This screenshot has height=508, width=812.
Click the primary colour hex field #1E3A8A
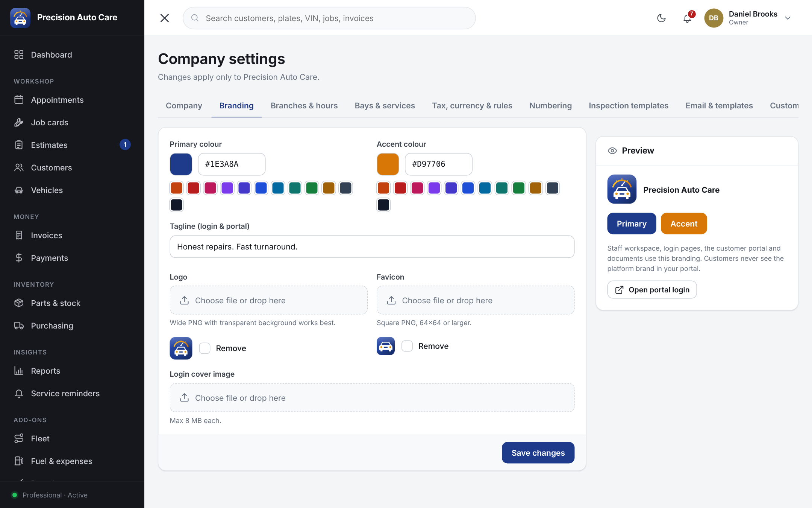(x=232, y=164)
